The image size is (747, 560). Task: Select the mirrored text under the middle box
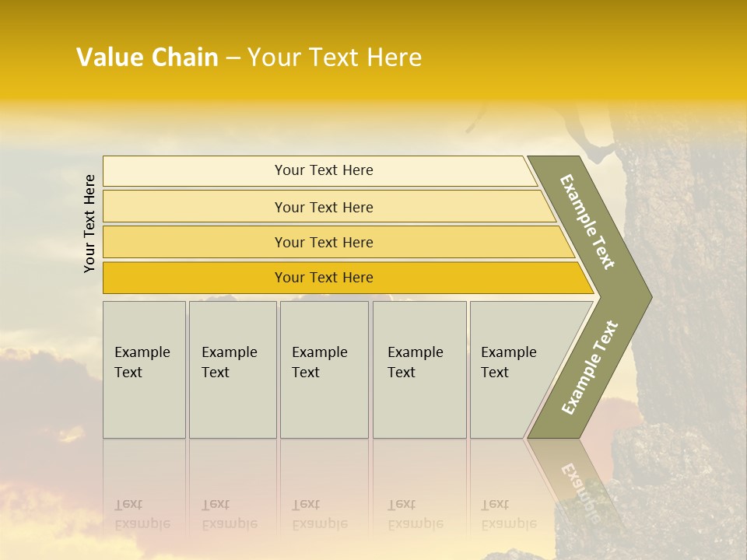point(320,514)
